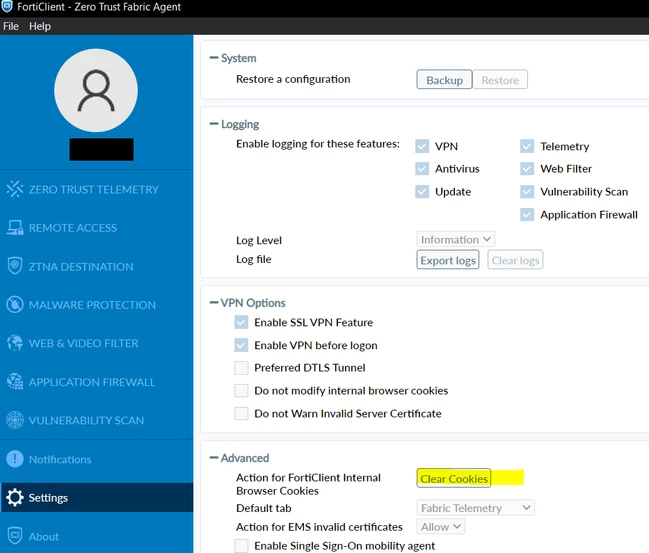Open ZTNA Destination page

(x=96, y=266)
